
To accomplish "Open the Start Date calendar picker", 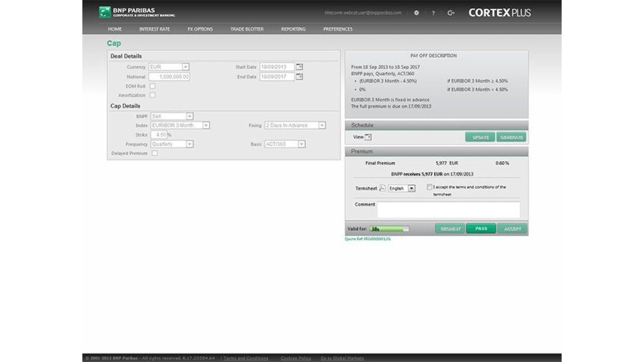I will point(300,67).
